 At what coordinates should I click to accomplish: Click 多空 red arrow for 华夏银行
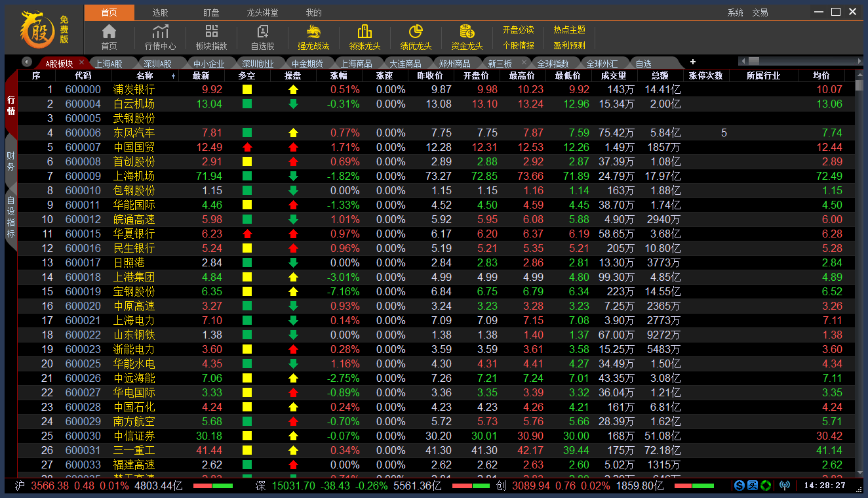(247, 234)
